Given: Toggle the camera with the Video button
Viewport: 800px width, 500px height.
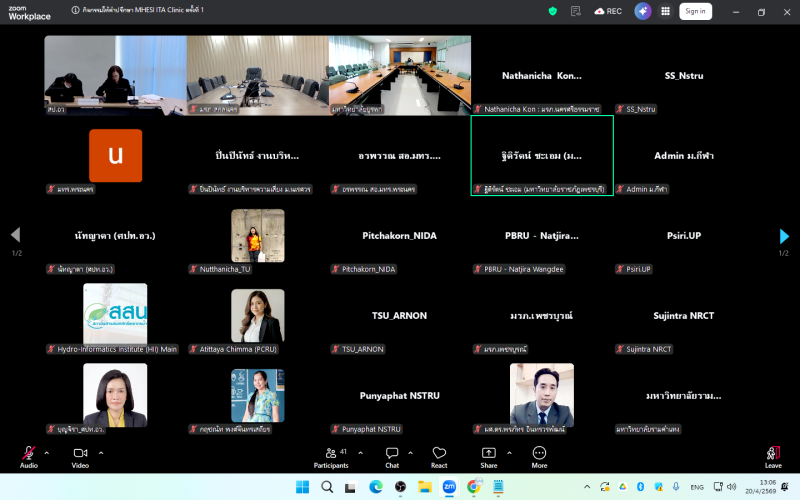Looking at the screenshot, I should pos(80,455).
